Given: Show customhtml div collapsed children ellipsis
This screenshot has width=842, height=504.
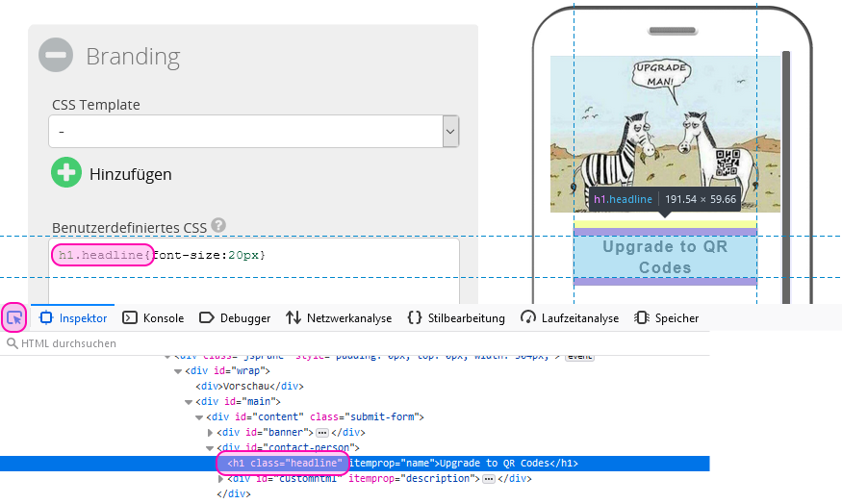Looking at the screenshot, I should pos(489,479).
